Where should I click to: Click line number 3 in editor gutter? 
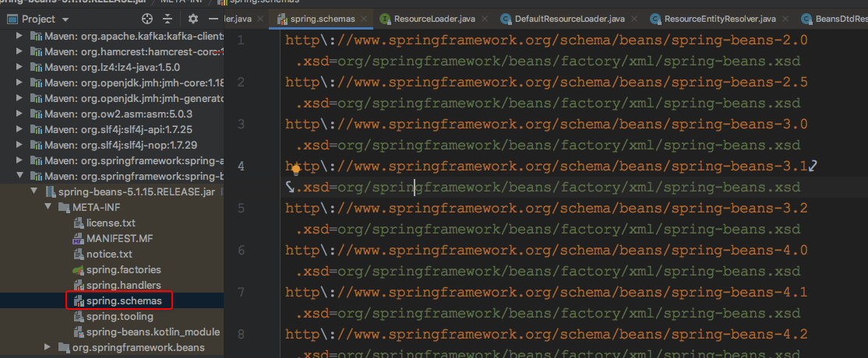[240, 124]
